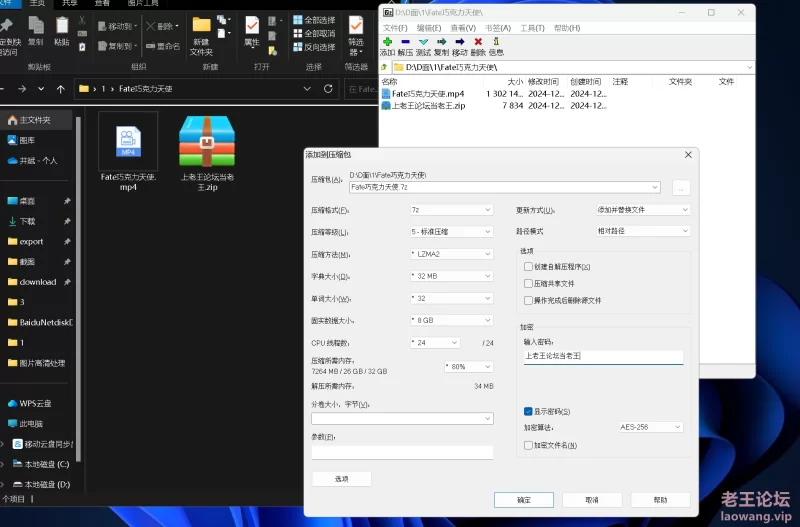Click the OK (确定) button in the dialog
Screen dimensions: 800x527
(524, 499)
